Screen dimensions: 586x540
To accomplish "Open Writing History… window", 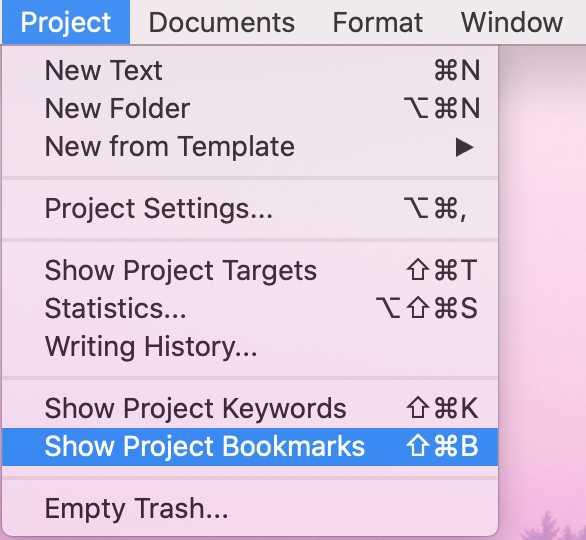I will point(250,346).
